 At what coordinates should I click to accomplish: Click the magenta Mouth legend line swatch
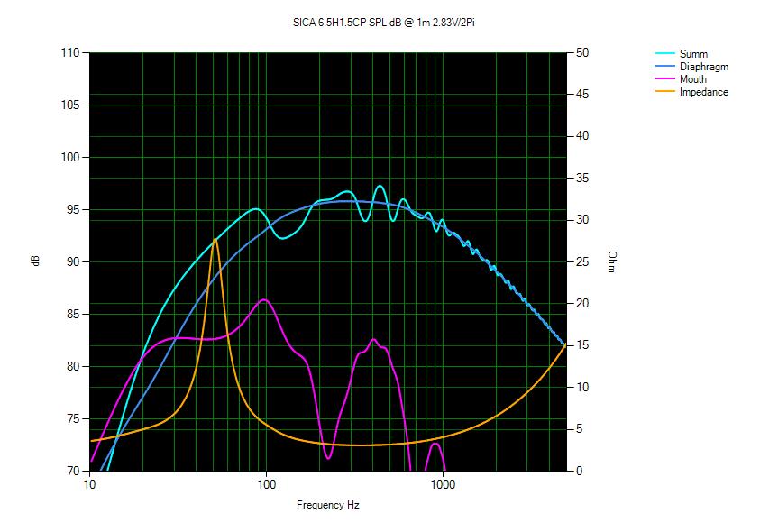(x=664, y=79)
